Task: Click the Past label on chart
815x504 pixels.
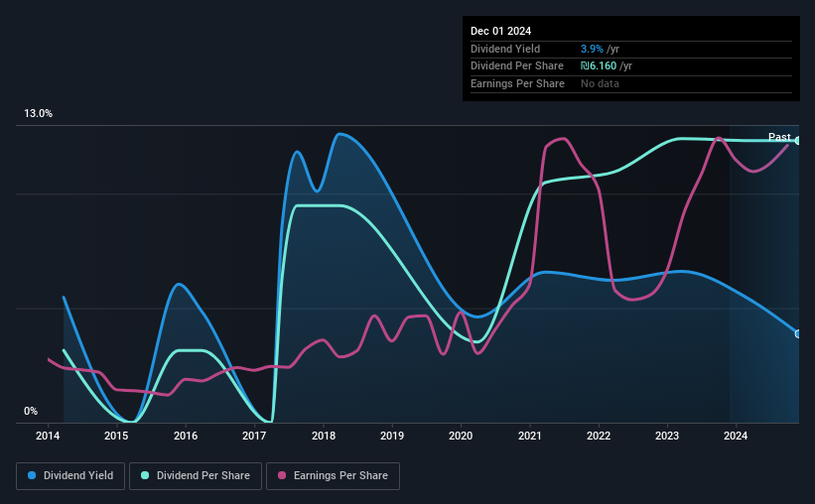Action: point(779,137)
